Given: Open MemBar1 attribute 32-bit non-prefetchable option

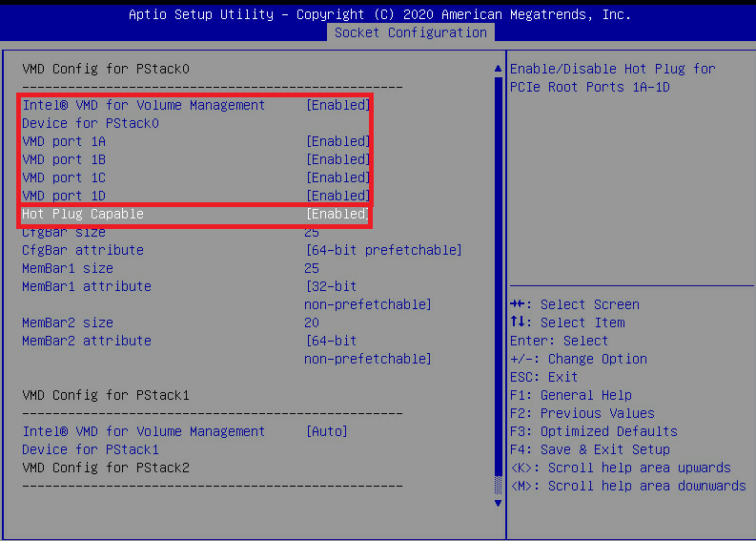Looking at the screenshot, I should click(x=368, y=296).
